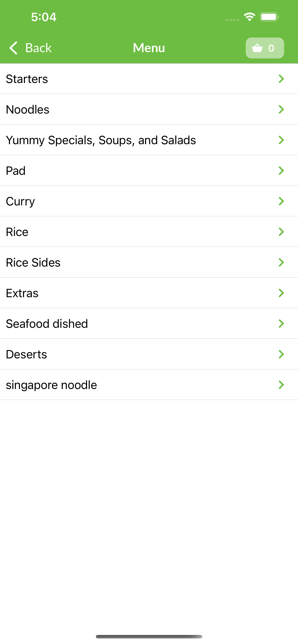Tap the home indicator bar
Image resolution: width=298 pixels, height=644 pixels.
pyautogui.click(x=149, y=637)
